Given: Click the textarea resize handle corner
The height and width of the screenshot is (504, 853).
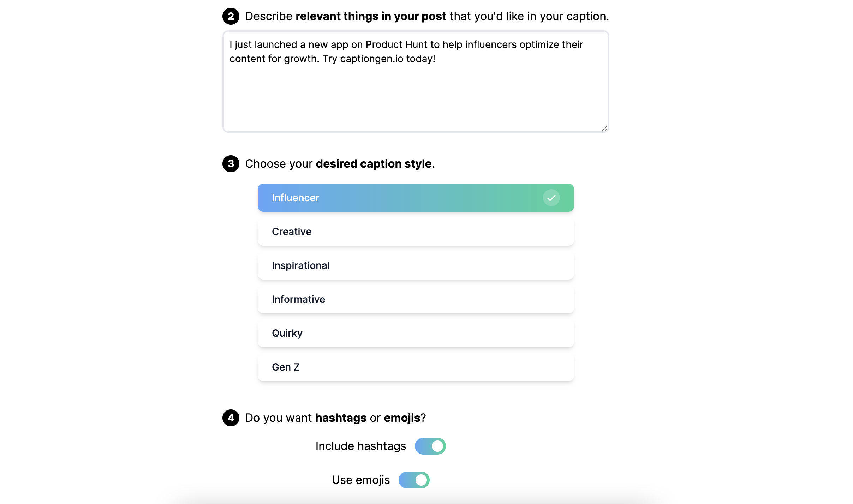Looking at the screenshot, I should coord(604,128).
